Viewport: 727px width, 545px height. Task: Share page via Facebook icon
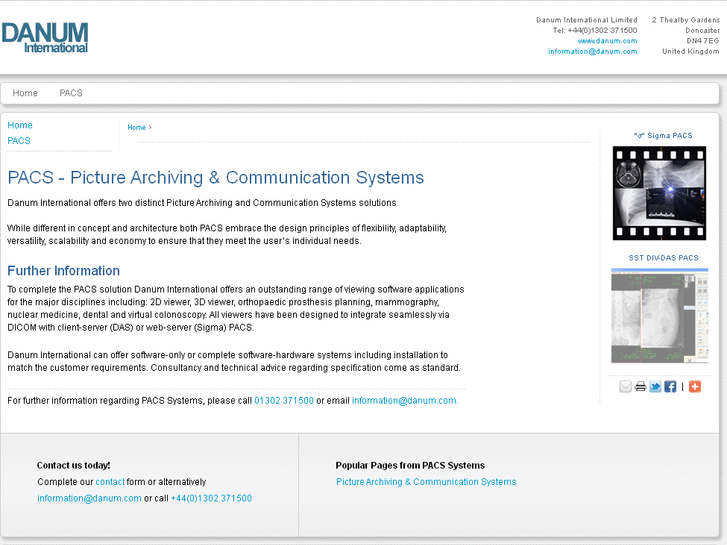click(670, 386)
